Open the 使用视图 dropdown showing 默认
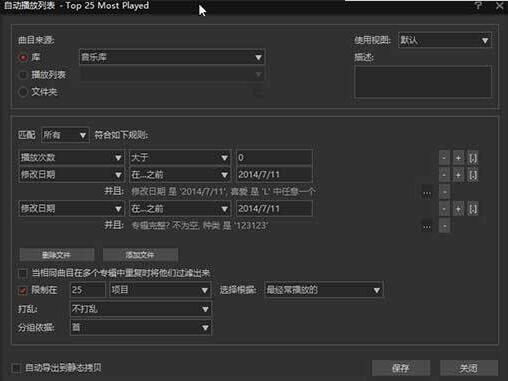Screen dimensions: 508x381 tap(445, 40)
